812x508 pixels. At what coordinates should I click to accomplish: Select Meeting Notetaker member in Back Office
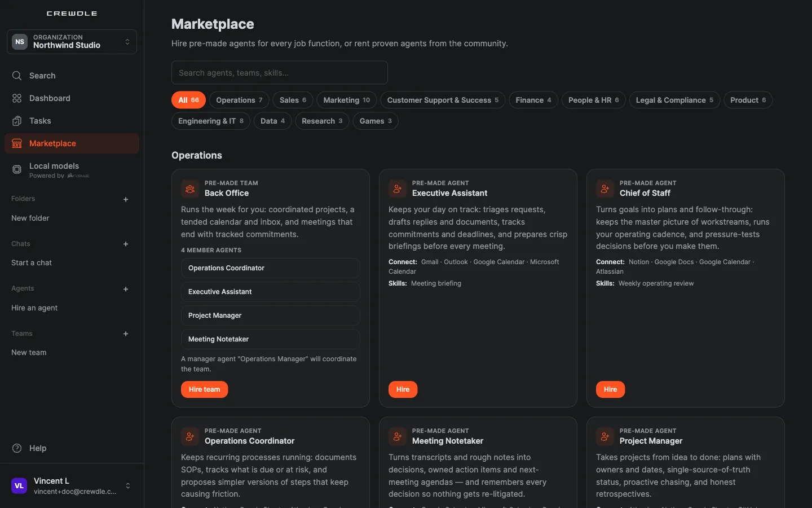pos(271,339)
